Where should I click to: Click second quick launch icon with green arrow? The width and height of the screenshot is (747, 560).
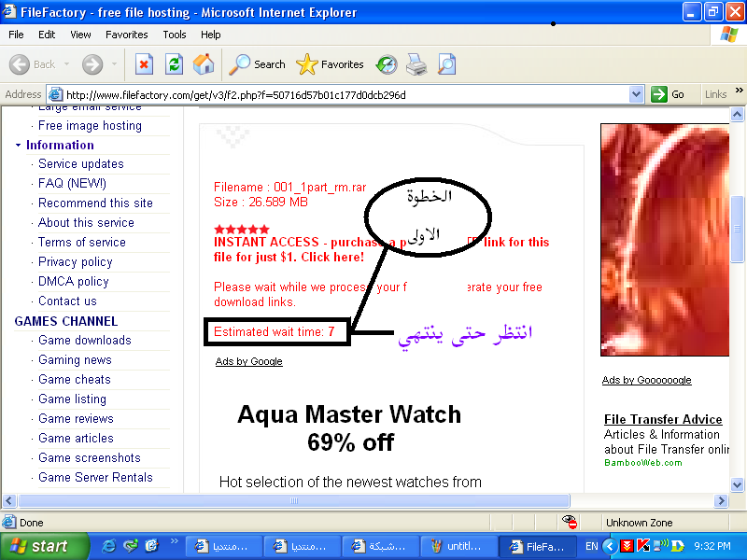point(131,546)
